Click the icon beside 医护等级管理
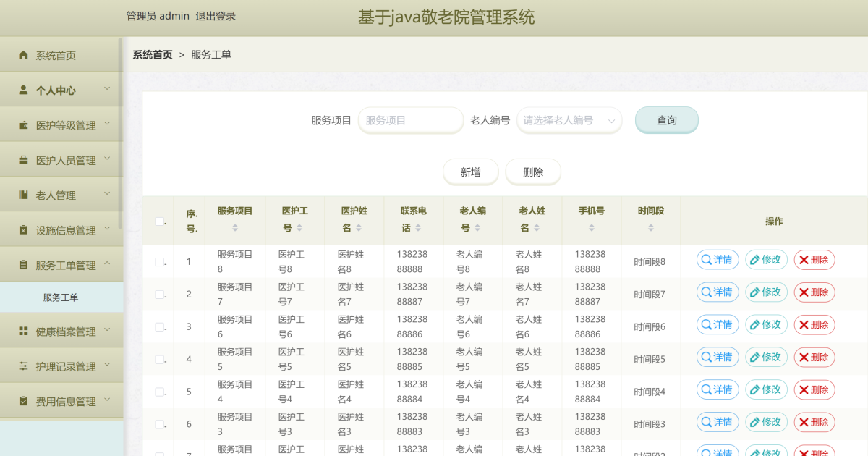Image resolution: width=868 pixels, height=456 pixels. click(x=23, y=126)
